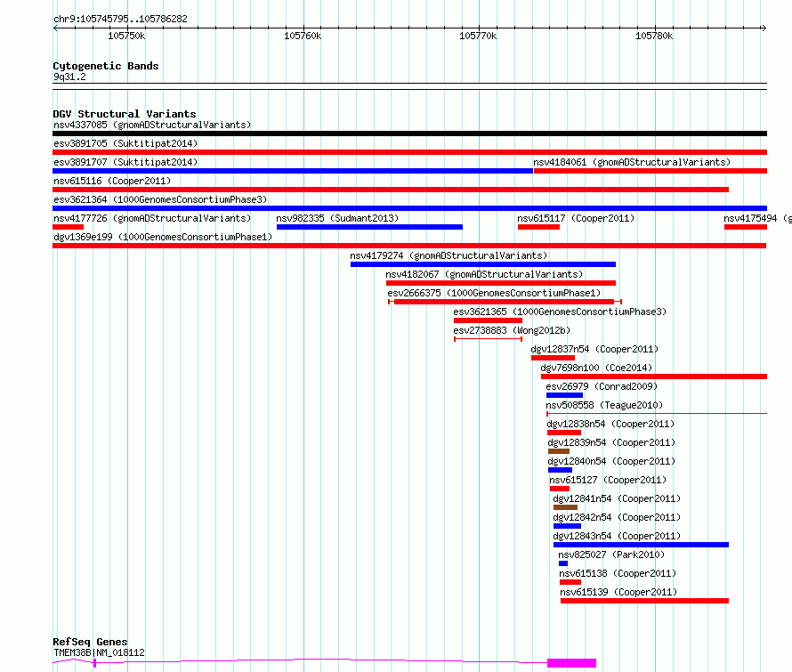Viewport: 792px width, 672px height.
Task: Click the 105770k ruler tick label
Action: (x=478, y=36)
